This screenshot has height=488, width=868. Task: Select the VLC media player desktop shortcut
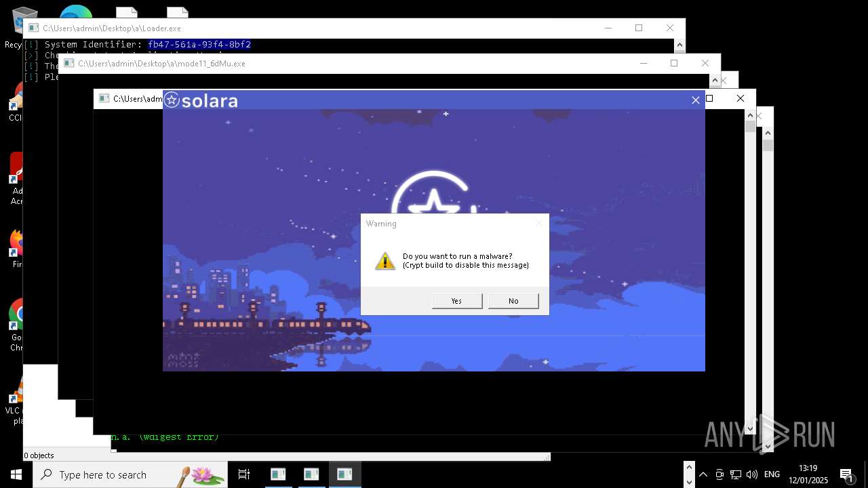click(14, 400)
